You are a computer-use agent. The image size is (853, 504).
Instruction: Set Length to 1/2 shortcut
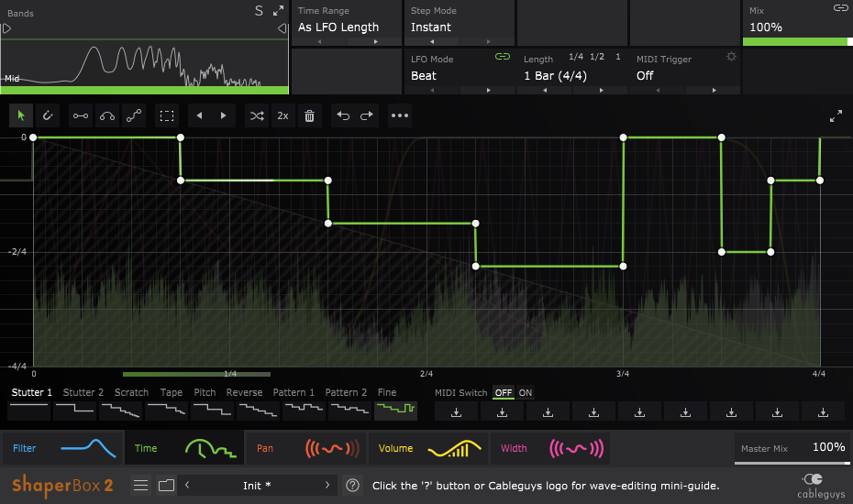click(x=597, y=57)
